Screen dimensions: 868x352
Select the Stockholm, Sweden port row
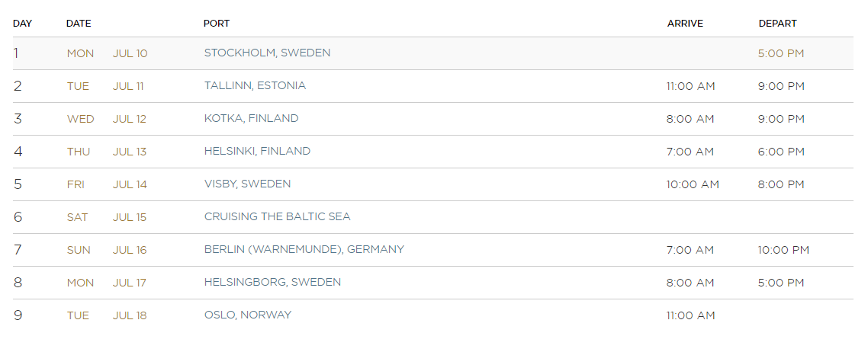(x=433, y=53)
